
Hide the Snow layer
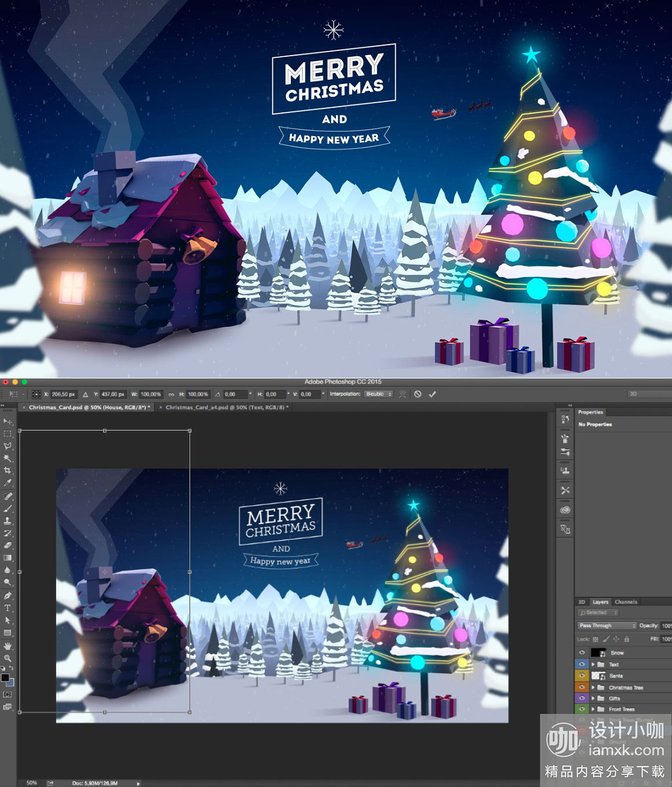pyautogui.click(x=582, y=653)
